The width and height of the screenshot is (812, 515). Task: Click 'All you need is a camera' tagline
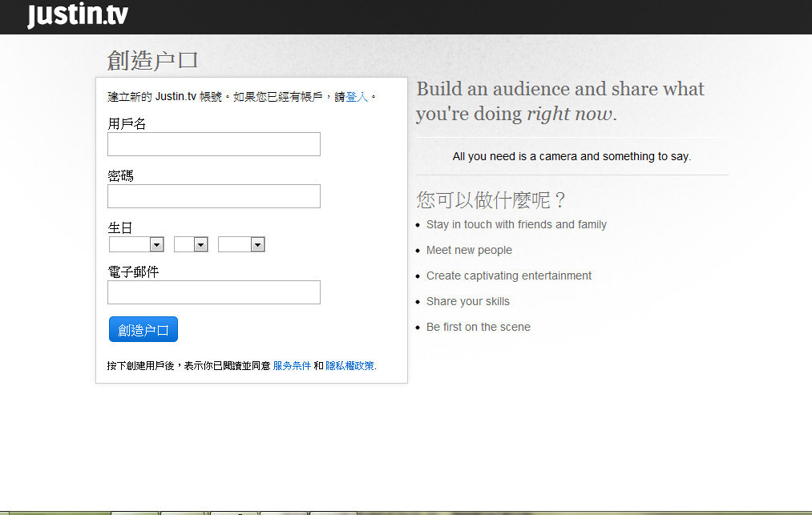pyautogui.click(x=572, y=156)
